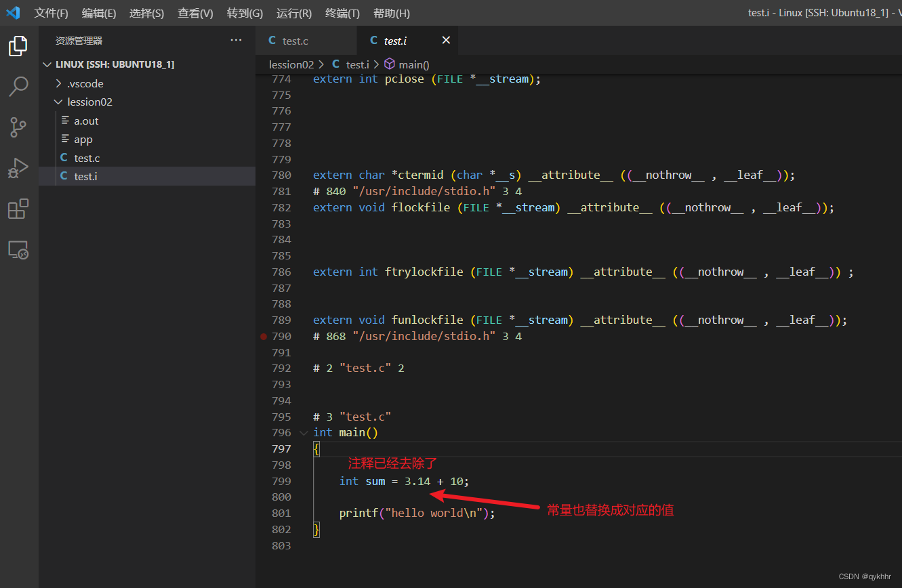This screenshot has width=902, height=588.
Task: Click flockfile on line 782
Action: point(421,207)
